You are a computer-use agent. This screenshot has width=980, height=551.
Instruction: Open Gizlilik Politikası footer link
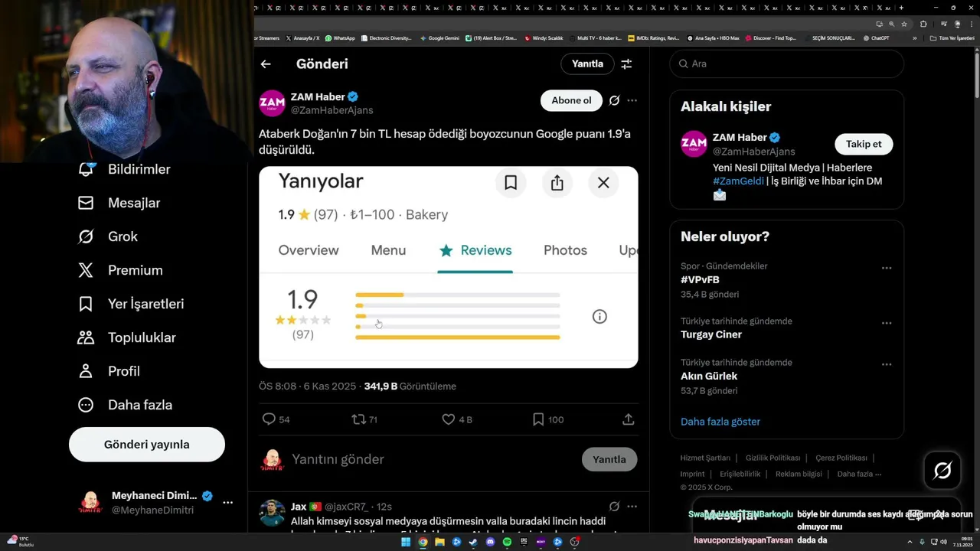pyautogui.click(x=773, y=458)
